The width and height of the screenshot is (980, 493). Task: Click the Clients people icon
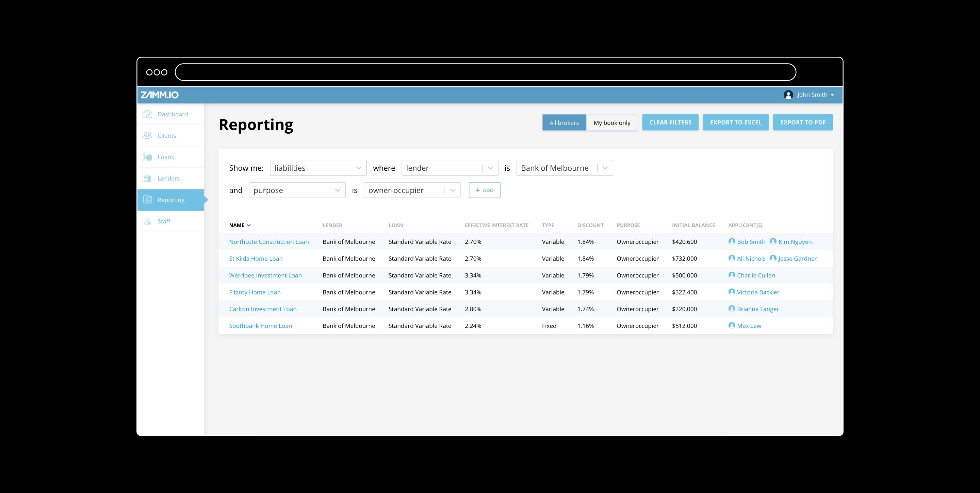[147, 135]
